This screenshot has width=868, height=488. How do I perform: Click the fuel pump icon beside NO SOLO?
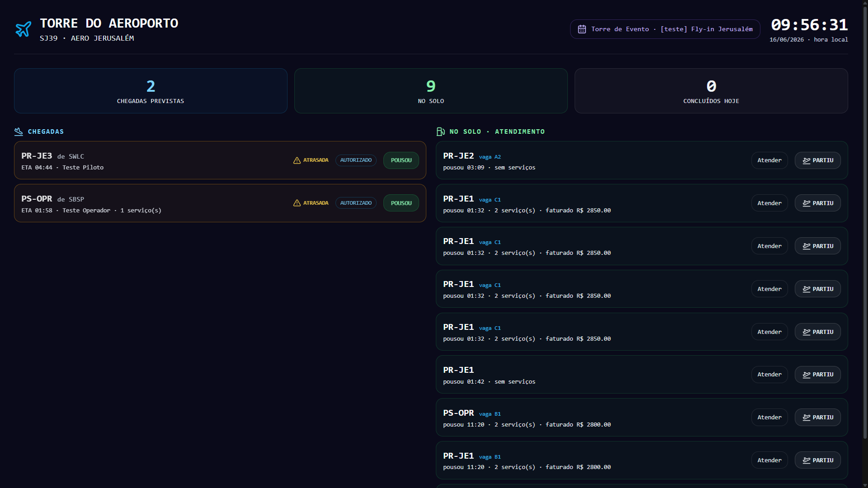tap(440, 131)
